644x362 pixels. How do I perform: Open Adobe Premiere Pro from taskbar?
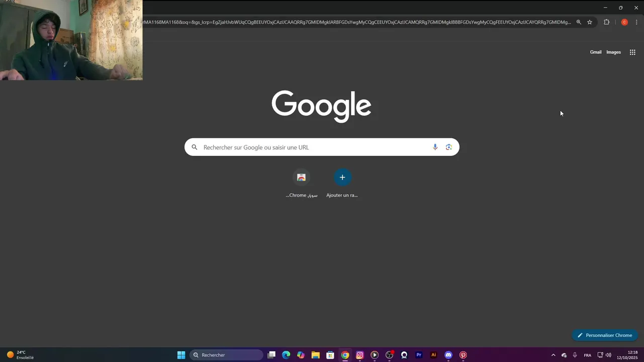coord(419,355)
